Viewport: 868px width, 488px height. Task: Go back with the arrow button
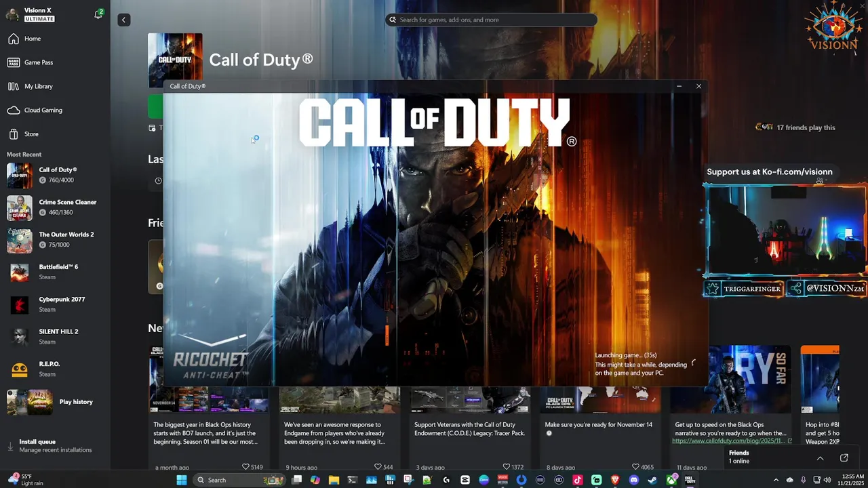click(123, 20)
